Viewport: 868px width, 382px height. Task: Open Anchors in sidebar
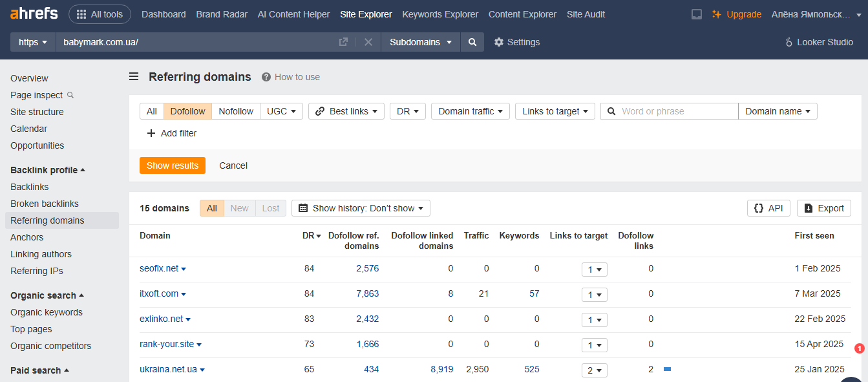click(x=27, y=237)
